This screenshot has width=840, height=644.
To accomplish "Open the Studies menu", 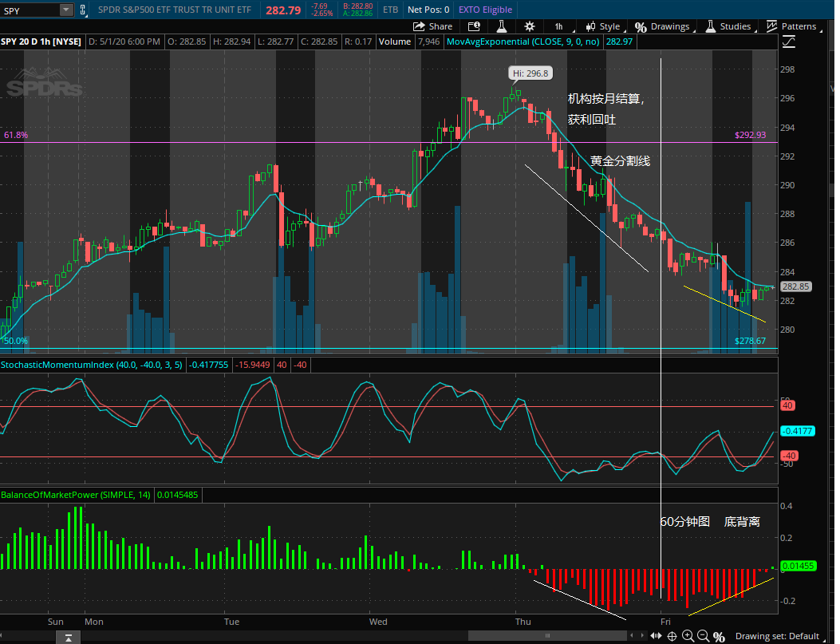I will pyautogui.click(x=730, y=26).
